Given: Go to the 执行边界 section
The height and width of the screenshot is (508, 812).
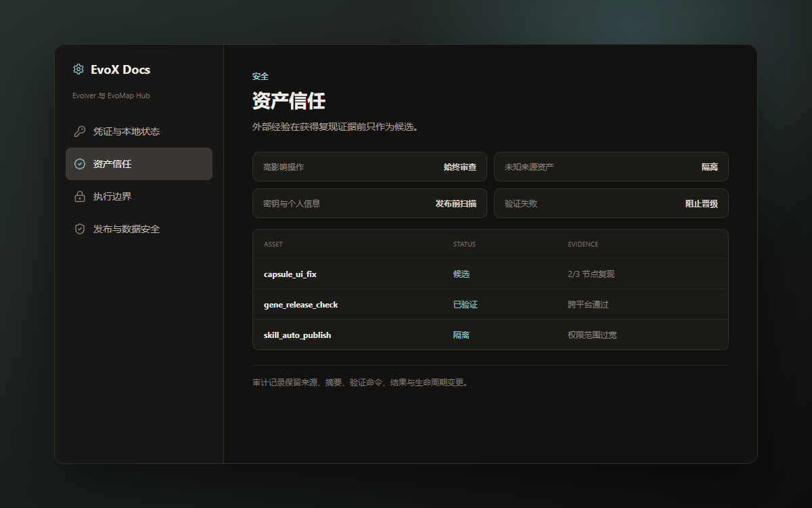Looking at the screenshot, I should [139, 196].
